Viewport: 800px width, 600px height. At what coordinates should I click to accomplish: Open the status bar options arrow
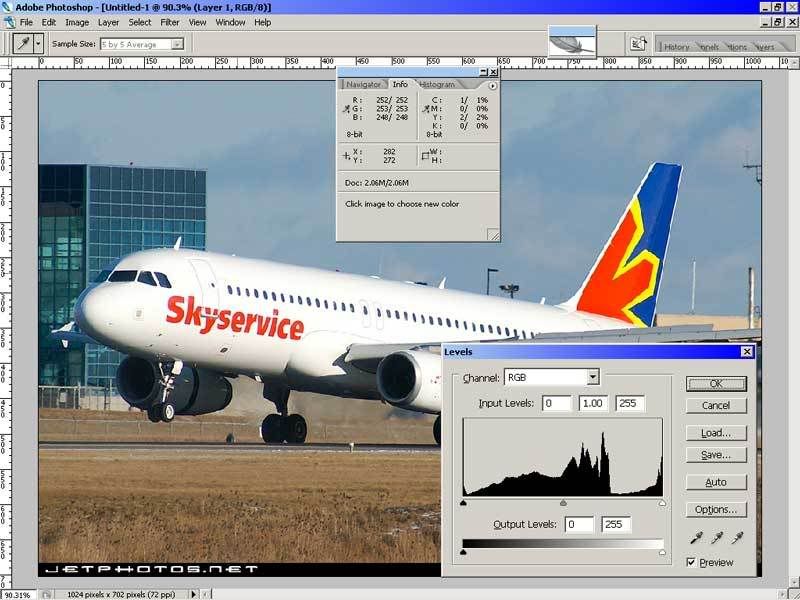click(193, 594)
